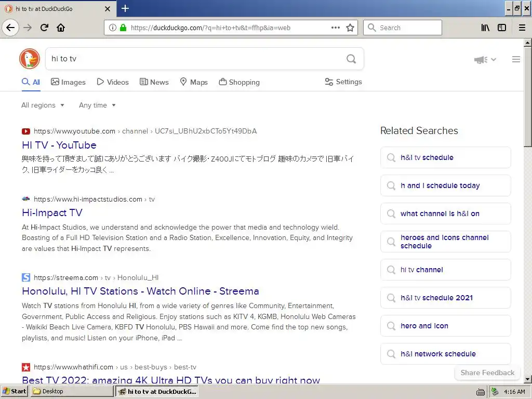Expand the Any time filter
Viewport: 532px width, 399px height.
point(97,105)
